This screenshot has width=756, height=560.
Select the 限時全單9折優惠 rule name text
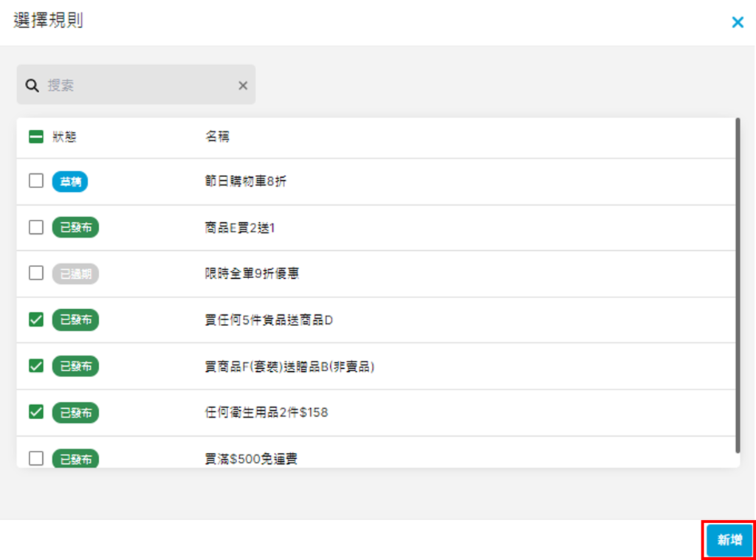(x=252, y=274)
